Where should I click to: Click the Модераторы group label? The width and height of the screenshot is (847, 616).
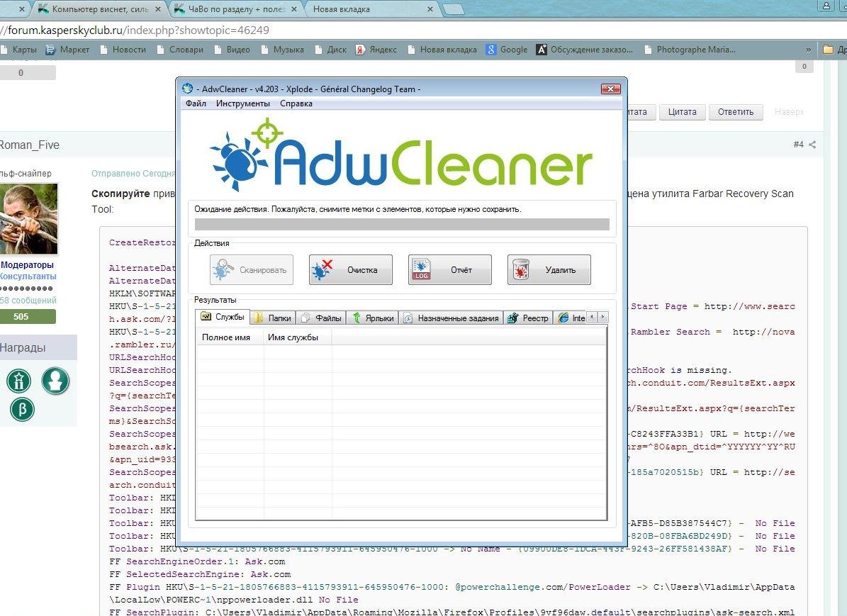coord(27,265)
